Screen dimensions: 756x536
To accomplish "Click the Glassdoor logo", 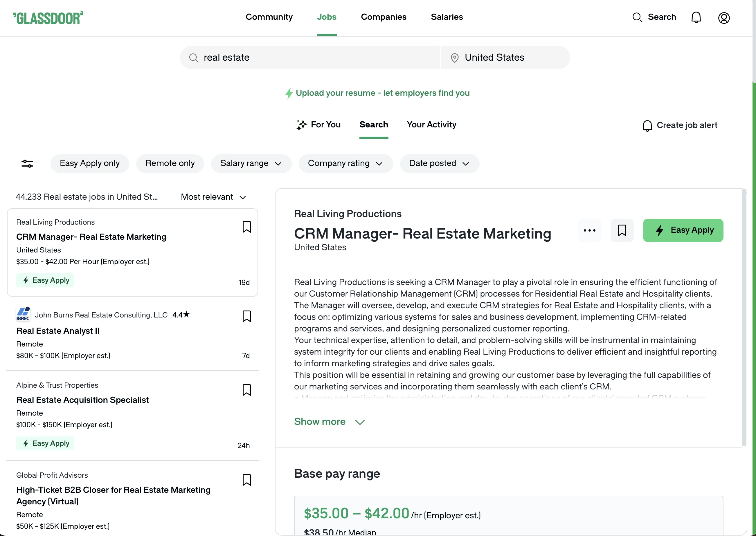I will pyautogui.click(x=48, y=18).
